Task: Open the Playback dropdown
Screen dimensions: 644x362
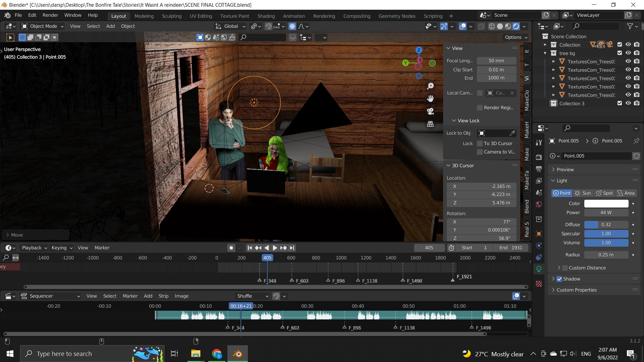Action: pyautogui.click(x=34, y=248)
